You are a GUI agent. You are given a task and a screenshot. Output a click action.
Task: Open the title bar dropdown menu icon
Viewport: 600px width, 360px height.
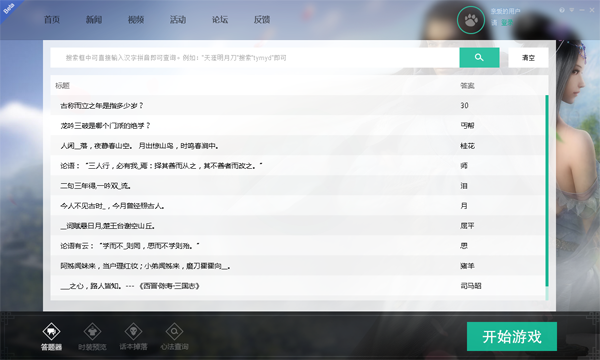point(572,10)
